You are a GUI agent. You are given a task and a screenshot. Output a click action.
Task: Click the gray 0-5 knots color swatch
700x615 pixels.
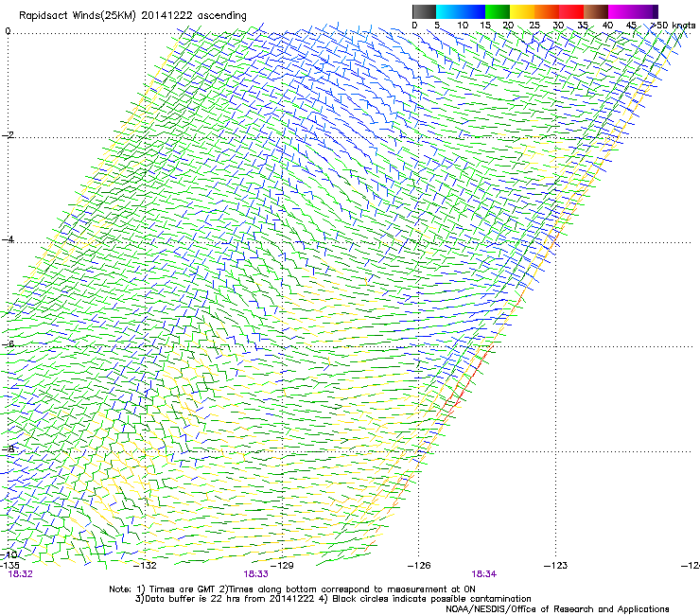424,11
